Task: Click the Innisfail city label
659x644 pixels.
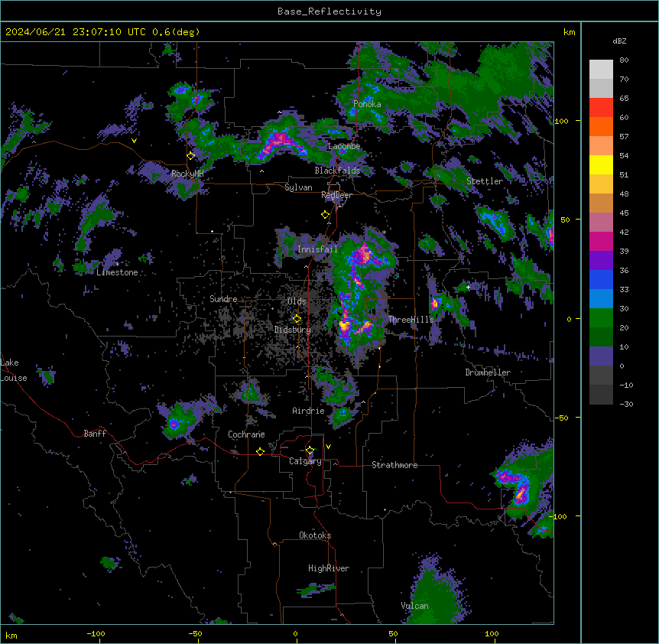Action: tap(317, 249)
